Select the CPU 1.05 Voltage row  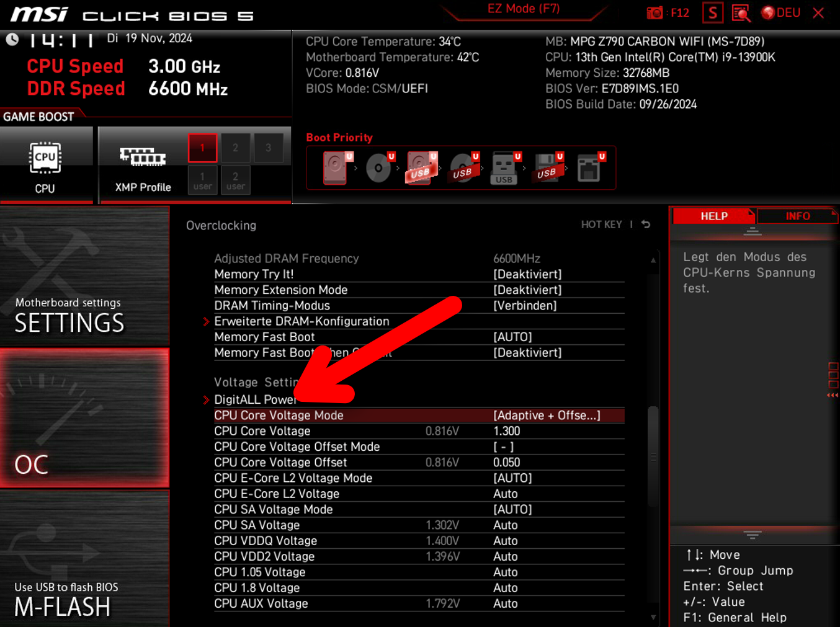click(x=419, y=572)
